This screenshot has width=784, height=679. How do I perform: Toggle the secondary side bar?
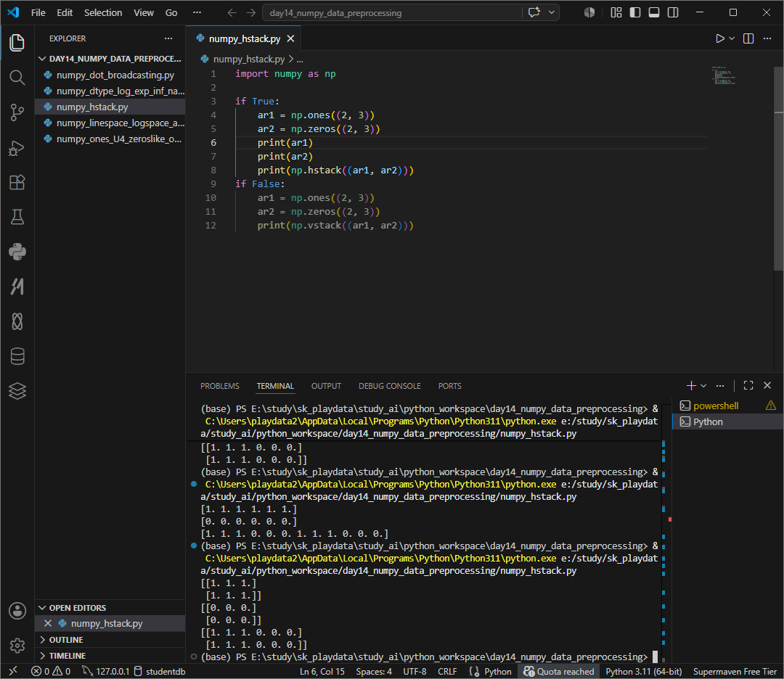pos(673,12)
